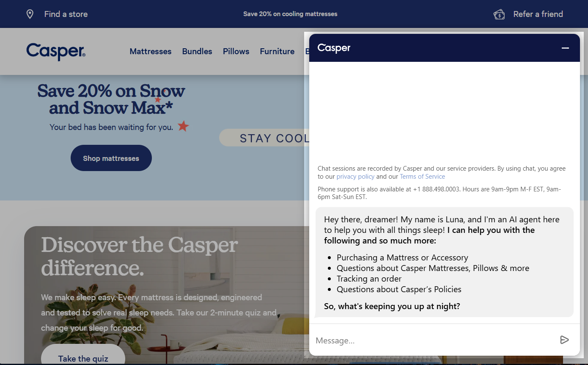Click 'So, what's keeping you up at night?' text
The height and width of the screenshot is (365, 588).
392,306
